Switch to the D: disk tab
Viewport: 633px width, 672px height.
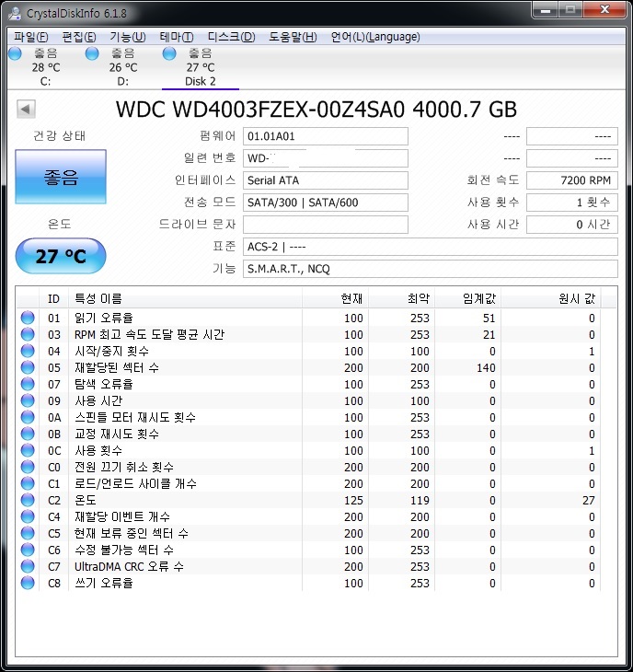pos(123,67)
